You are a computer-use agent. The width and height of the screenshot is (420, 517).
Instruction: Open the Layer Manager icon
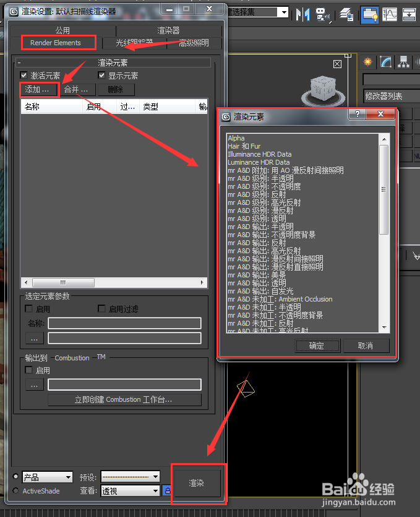(x=347, y=15)
